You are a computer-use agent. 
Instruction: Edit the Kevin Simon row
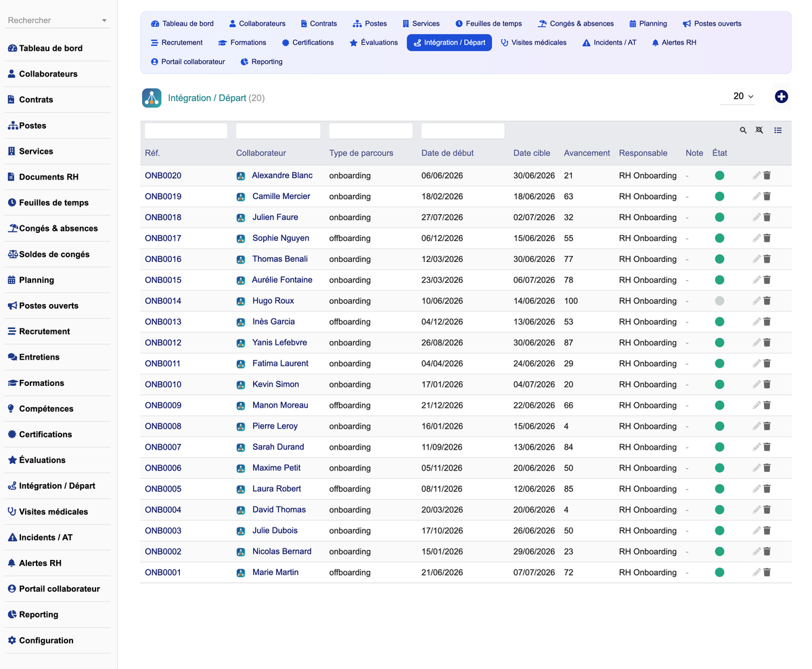(757, 385)
